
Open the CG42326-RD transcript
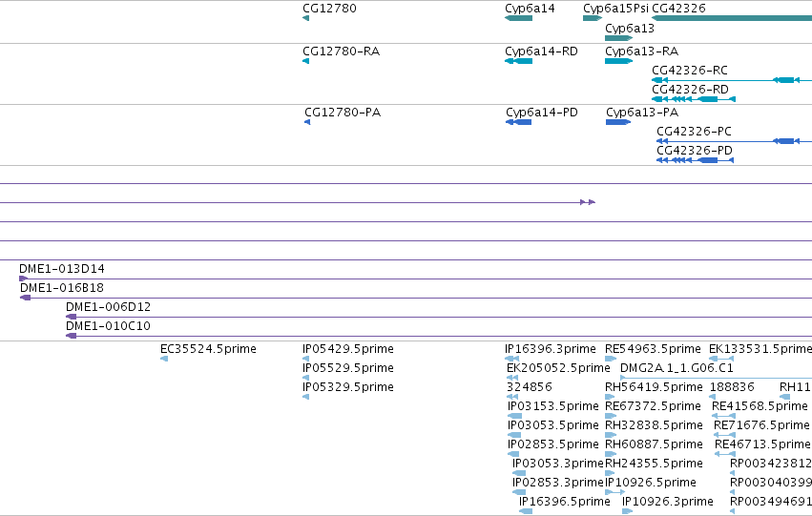coord(694,99)
